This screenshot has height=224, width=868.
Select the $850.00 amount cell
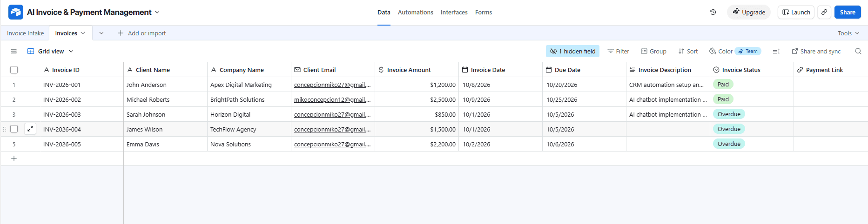[417, 114]
